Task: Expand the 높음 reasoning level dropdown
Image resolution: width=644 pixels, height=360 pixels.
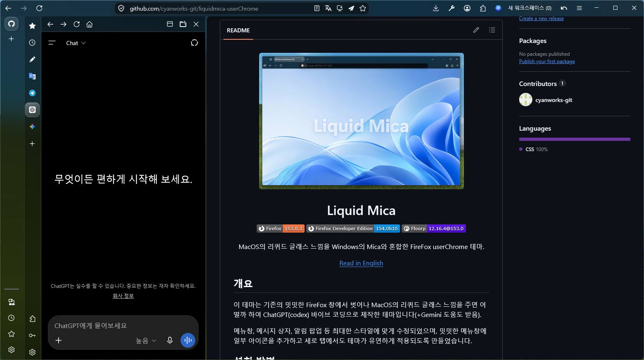Action: (x=146, y=341)
